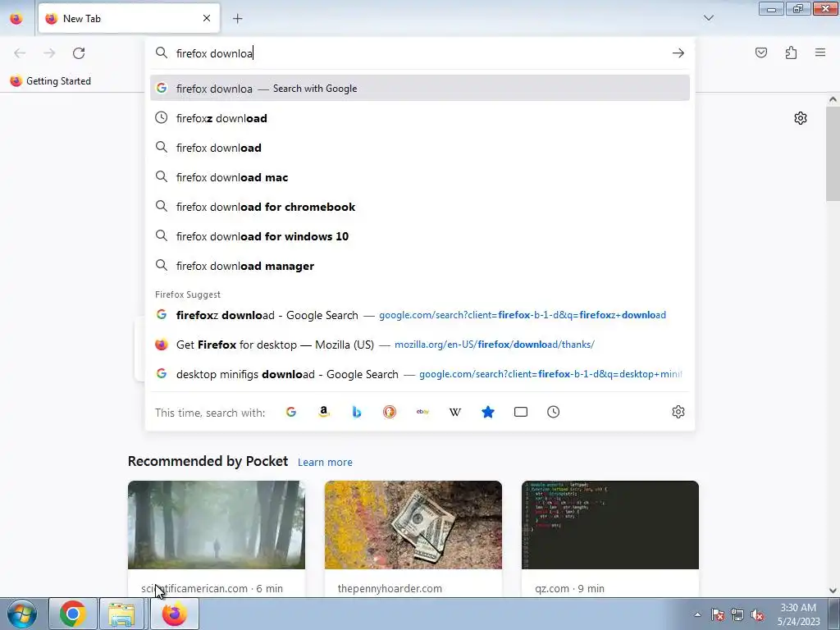Open Action Center flag icon
This screenshot has width=840, height=630.
[x=718, y=614]
